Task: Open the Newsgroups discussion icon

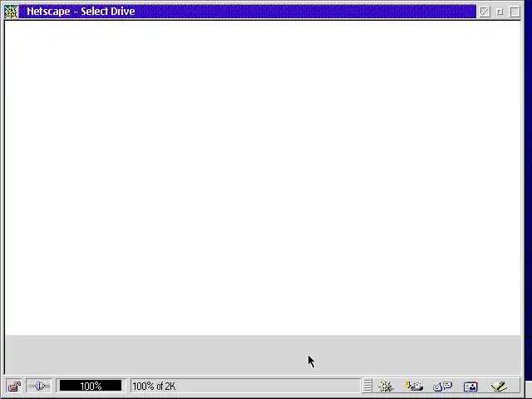Action: pyautogui.click(x=442, y=386)
